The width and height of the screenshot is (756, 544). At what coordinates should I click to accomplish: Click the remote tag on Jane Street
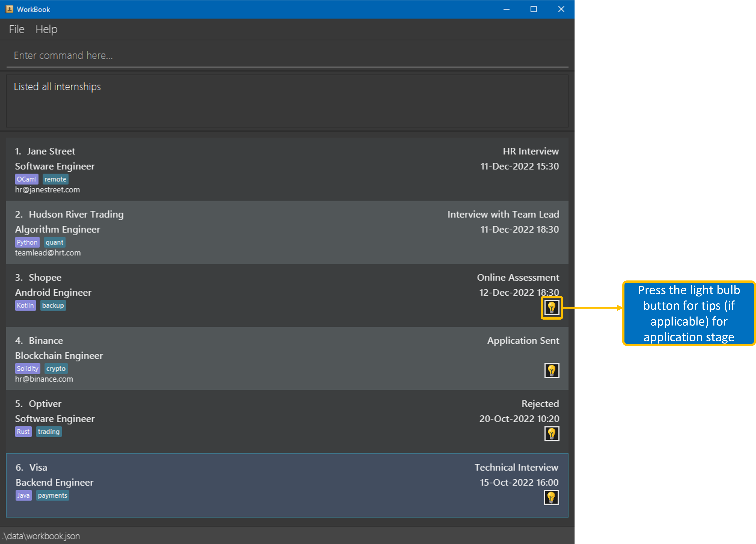pyautogui.click(x=55, y=179)
